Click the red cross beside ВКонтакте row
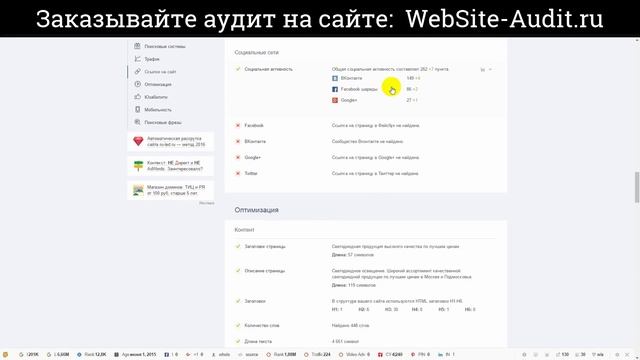The height and width of the screenshot is (360, 640). click(x=238, y=142)
